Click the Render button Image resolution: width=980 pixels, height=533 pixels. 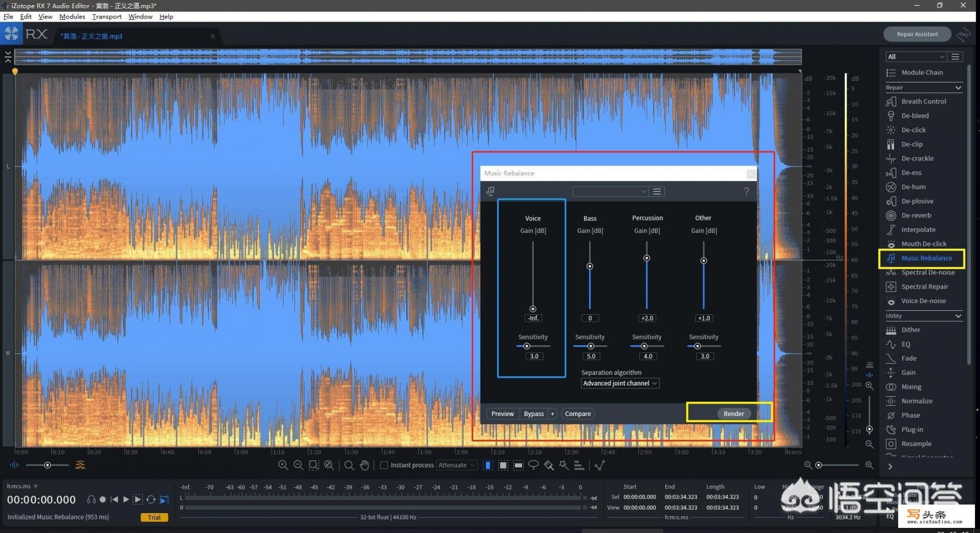[734, 414]
